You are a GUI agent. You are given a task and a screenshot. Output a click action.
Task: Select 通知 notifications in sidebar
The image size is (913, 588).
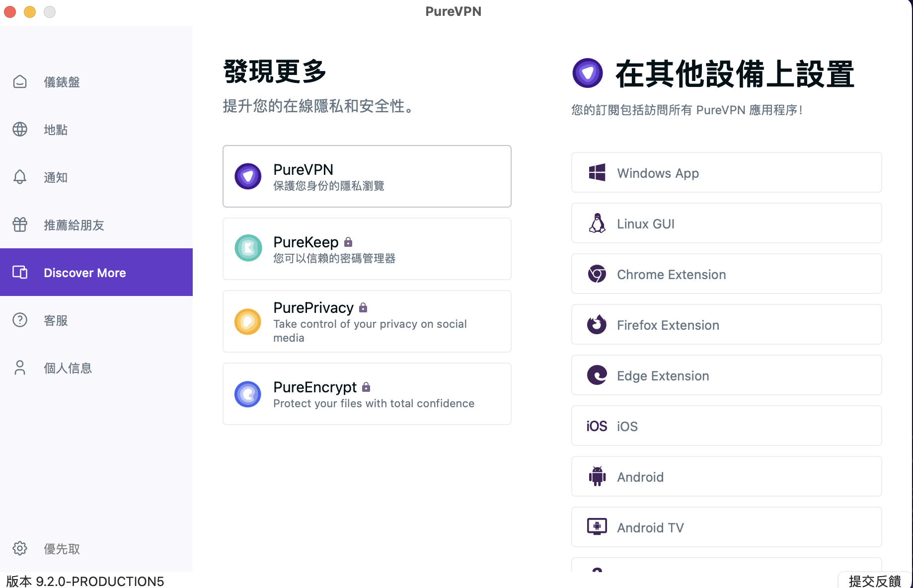[96, 177]
